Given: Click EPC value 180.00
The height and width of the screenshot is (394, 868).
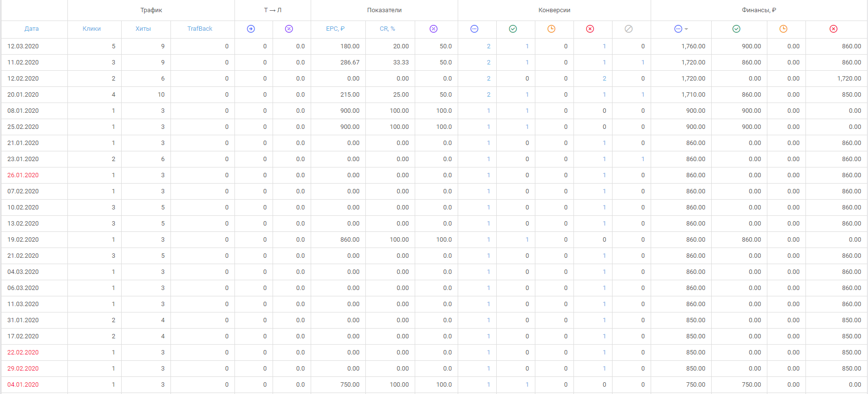Looking at the screenshot, I should coord(350,46).
